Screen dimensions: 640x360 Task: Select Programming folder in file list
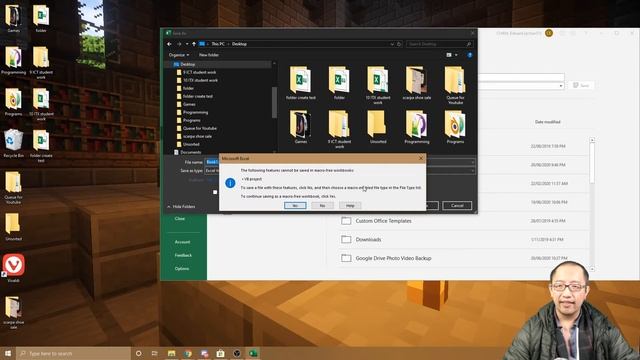416,127
